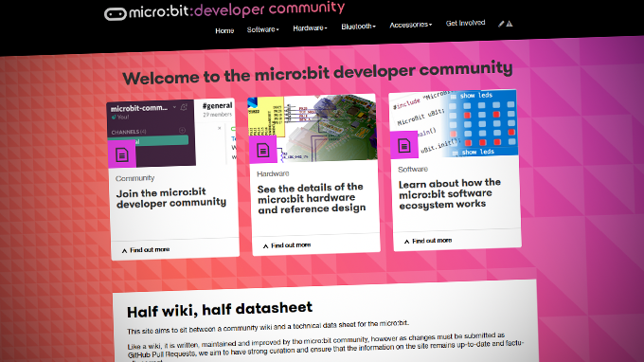This screenshot has width=644, height=362.
Task: Go to the Home page
Action: [224, 31]
